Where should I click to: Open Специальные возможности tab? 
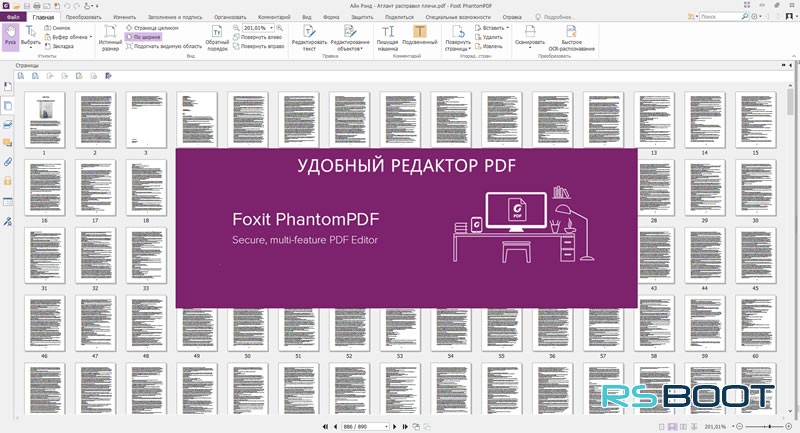point(458,17)
